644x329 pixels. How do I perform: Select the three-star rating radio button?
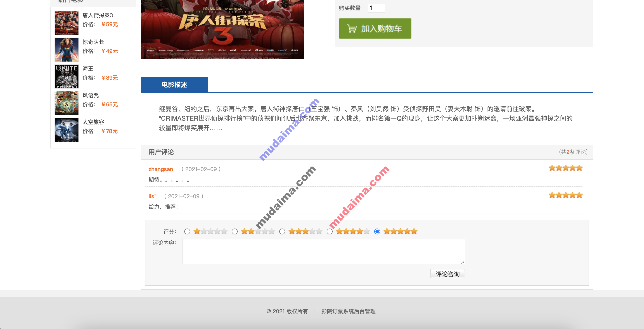(x=282, y=231)
